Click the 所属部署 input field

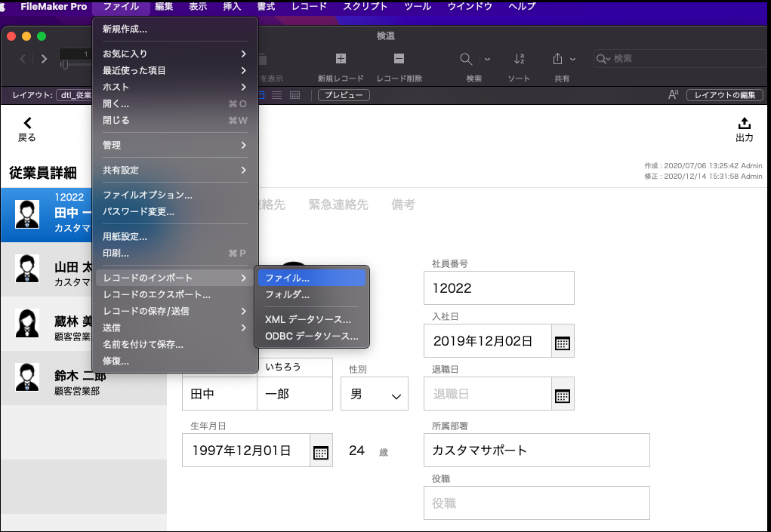pyautogui.click(x=536, y=451)
